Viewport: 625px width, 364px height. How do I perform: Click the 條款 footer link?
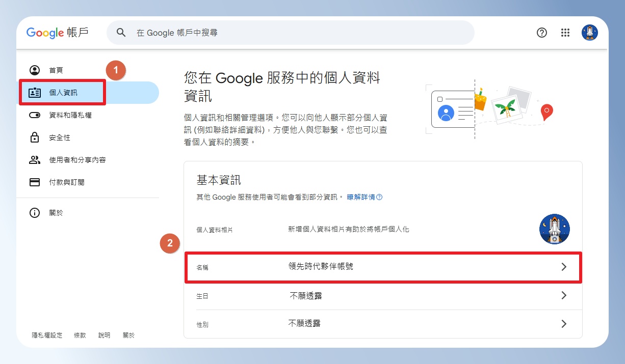[80, 335]
